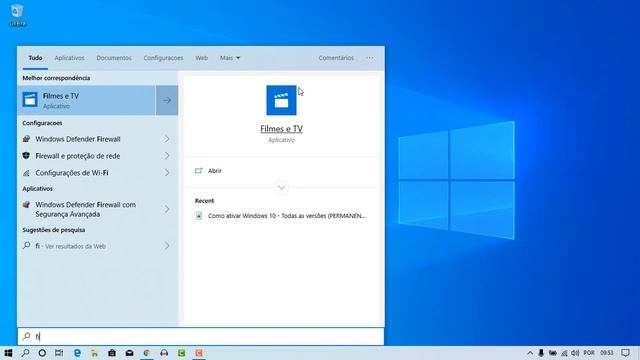
Task: Open Google Chrome from the taskbar
Action: coord(147,353)
